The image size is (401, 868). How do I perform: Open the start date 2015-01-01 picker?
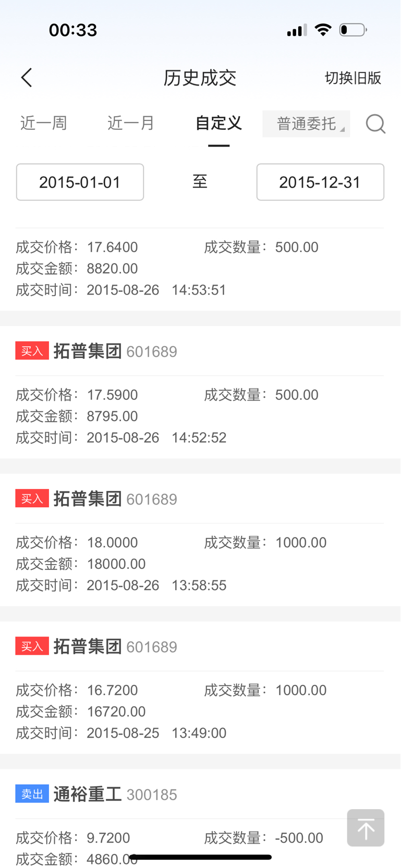[x=80, y=182]
